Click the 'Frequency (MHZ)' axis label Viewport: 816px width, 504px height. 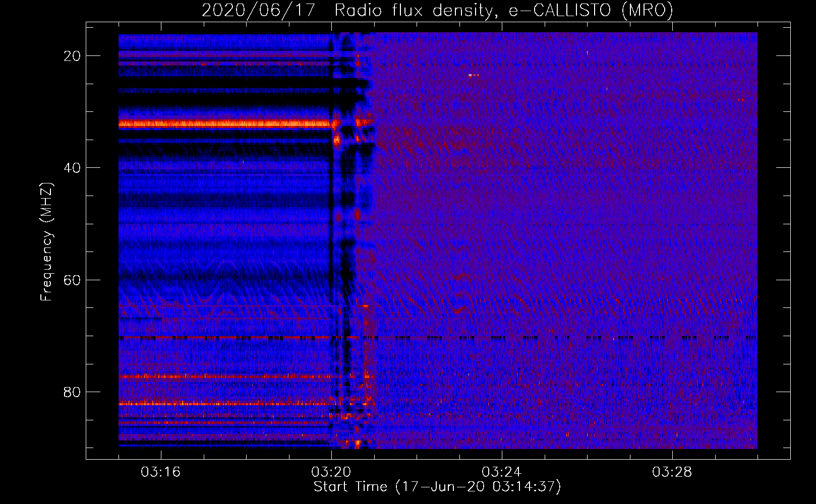click(46, 242)
